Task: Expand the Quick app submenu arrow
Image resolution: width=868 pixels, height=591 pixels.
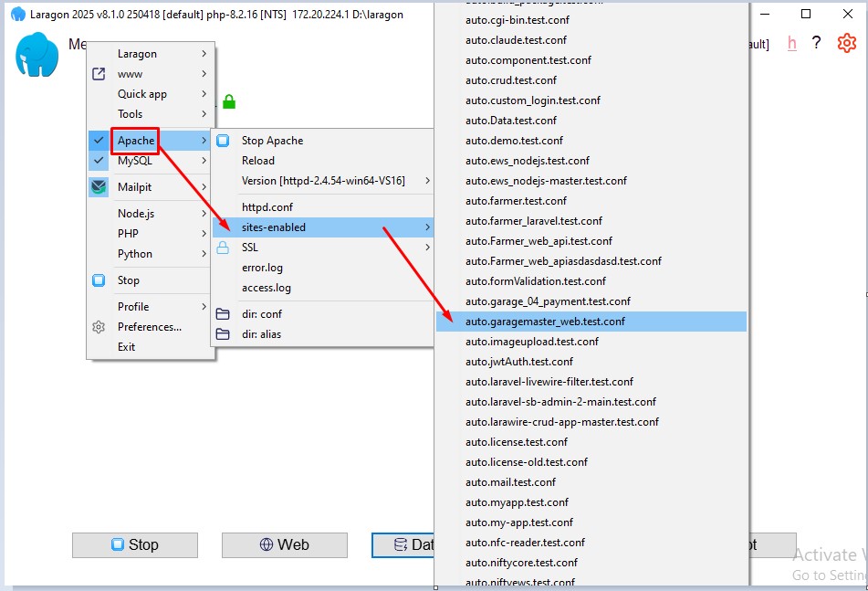Action: tap(204, 93)
